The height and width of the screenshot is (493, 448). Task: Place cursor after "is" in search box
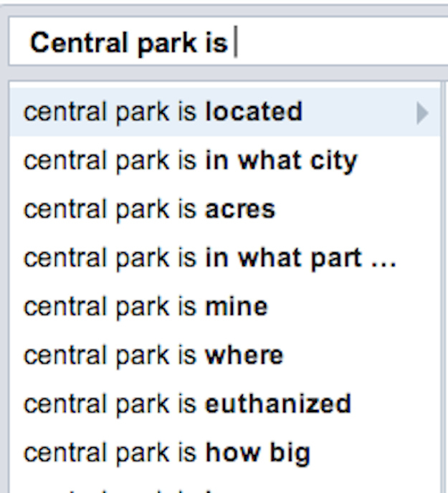232,43
